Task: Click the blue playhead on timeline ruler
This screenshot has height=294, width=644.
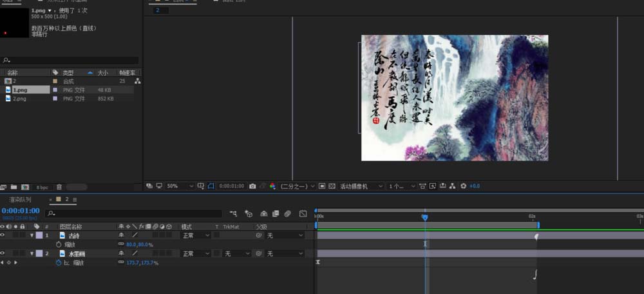Action: pyautogui.click(x=424, y=218)
